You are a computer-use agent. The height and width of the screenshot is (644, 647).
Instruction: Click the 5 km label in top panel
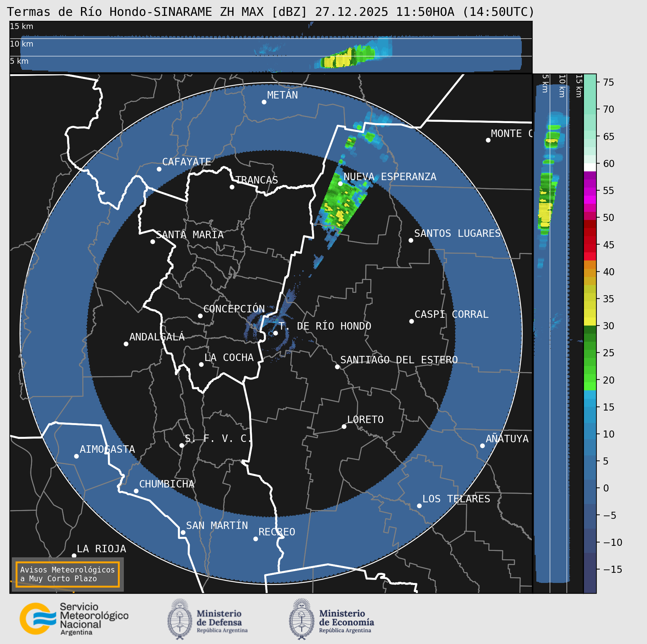(19, 61)
